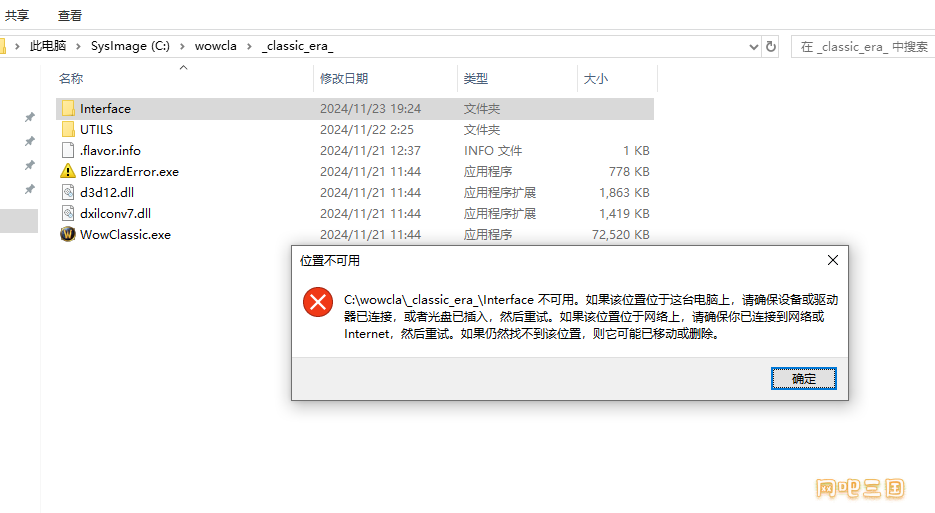The image size is (935, 513).
Task: Select the BlizzardError.exe file name
Action: click(129, 171)
